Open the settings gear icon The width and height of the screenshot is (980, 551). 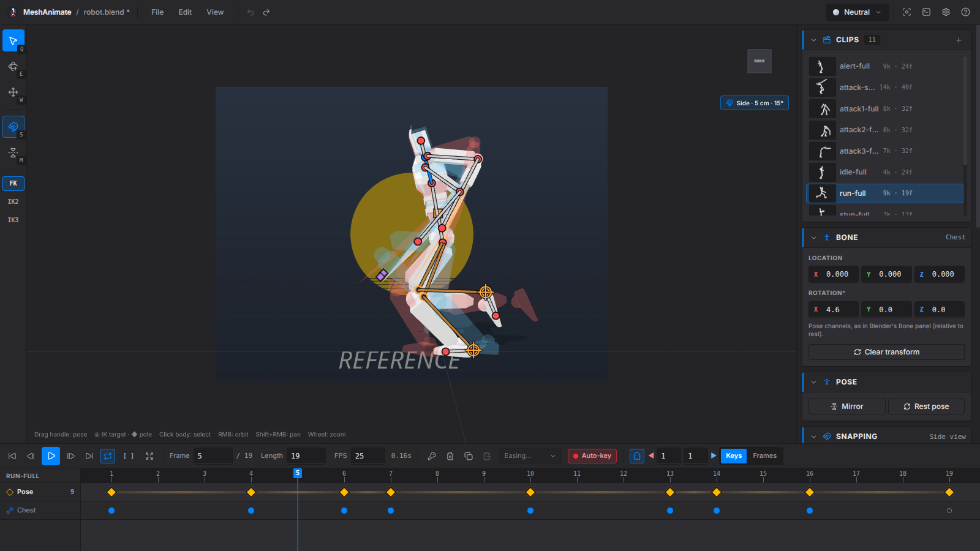pos(946,12)
